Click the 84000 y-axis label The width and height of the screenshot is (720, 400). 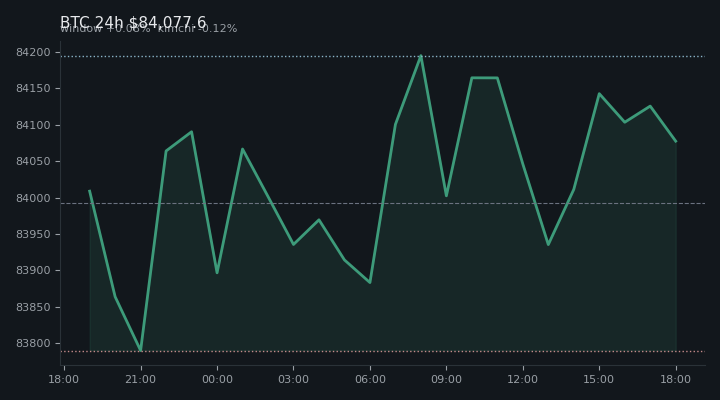(33, 198)
